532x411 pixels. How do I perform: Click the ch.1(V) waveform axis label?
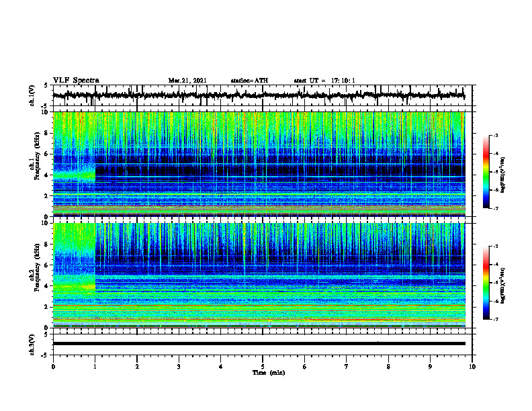(x=32, y=95)
